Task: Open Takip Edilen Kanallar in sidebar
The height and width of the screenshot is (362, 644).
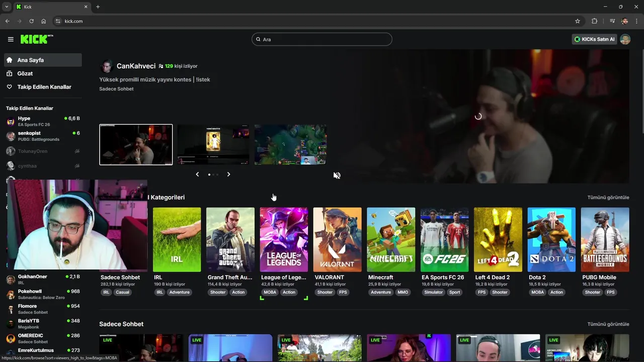Action: point(42,87)
